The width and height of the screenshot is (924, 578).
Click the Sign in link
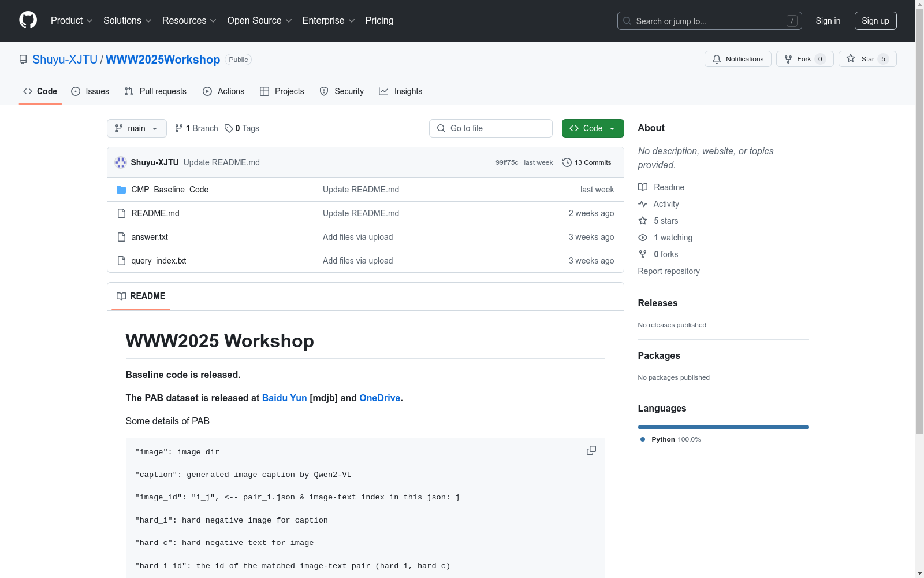828,21
